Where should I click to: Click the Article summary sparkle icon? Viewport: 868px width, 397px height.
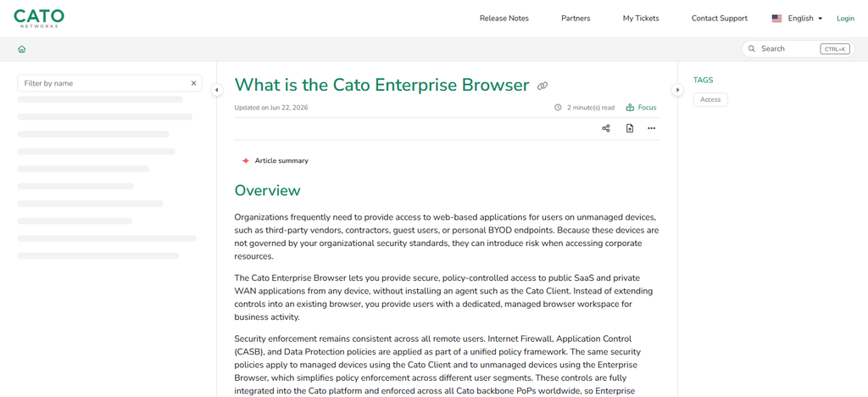tap(245, 160)
